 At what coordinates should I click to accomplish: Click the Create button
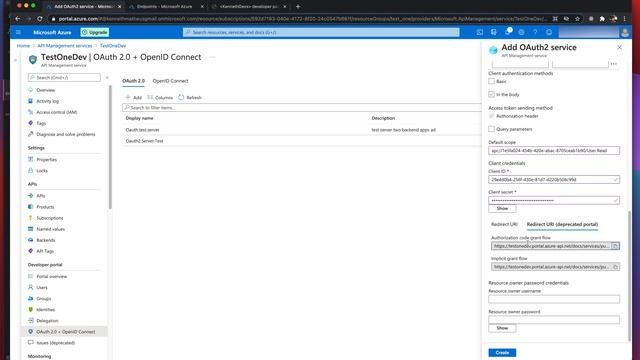click(x=502, y=353)
